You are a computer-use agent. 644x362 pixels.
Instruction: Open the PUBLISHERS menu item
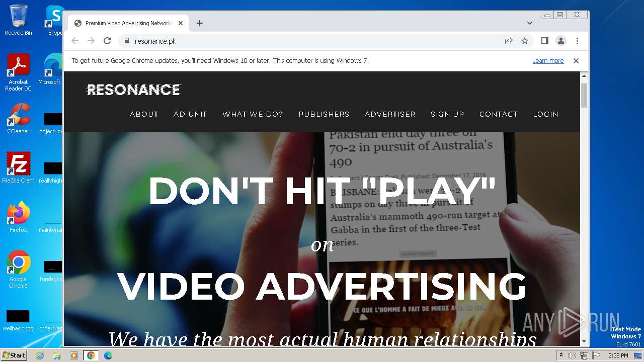click(x=324, y=114)
